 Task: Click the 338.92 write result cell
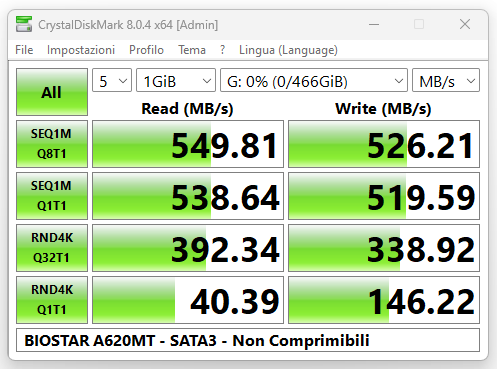(384, 248)
